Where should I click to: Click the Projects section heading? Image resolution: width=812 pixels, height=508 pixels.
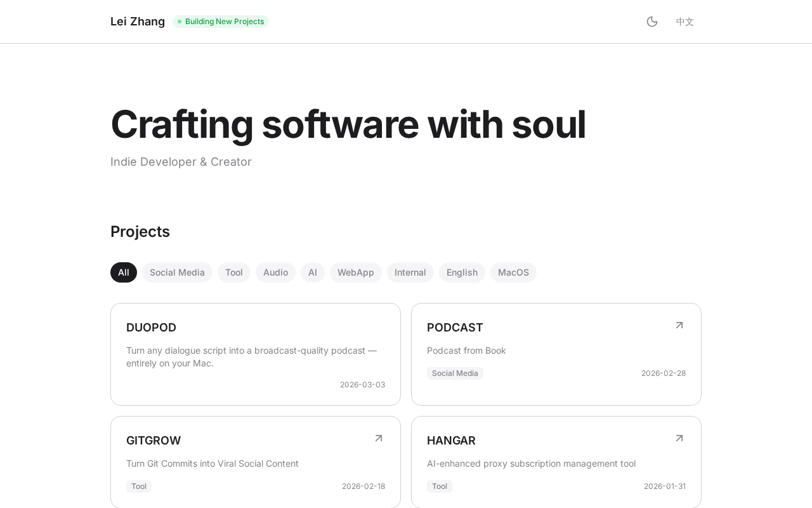140,232
